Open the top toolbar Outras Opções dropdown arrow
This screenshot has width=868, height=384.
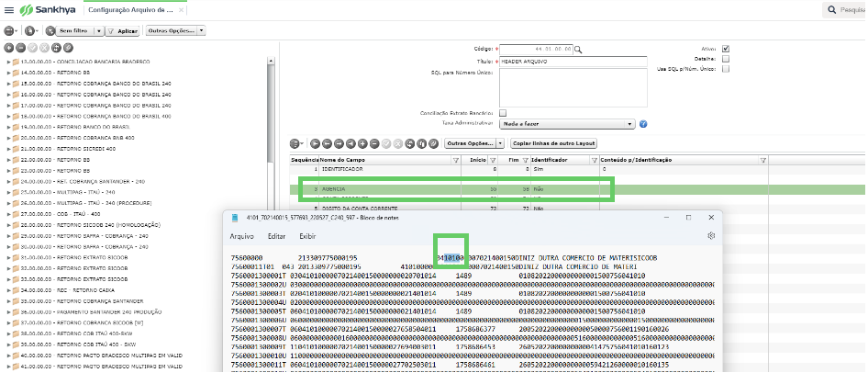(201, 31)
